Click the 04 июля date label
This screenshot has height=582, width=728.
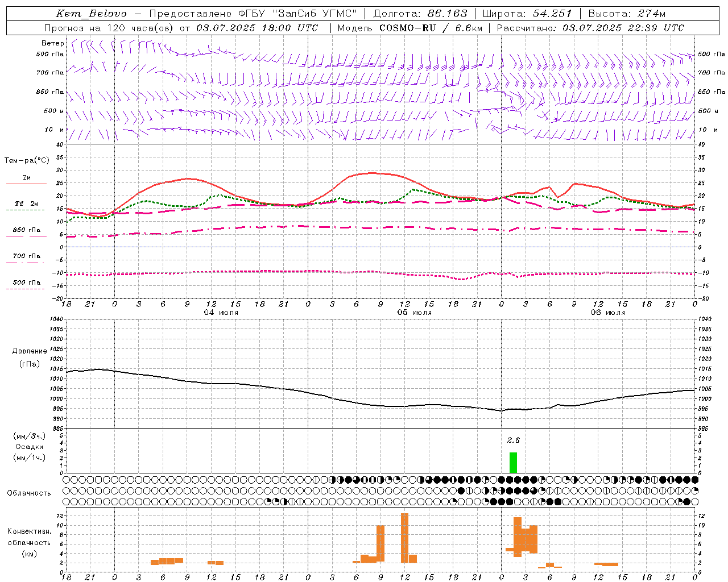pyautogui.click(x=221, y=313)
